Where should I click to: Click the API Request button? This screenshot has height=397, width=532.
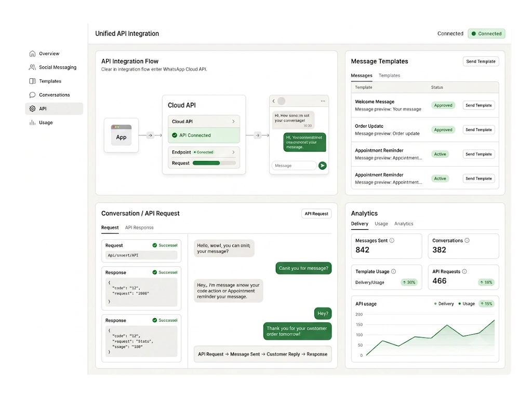(316, 214)
